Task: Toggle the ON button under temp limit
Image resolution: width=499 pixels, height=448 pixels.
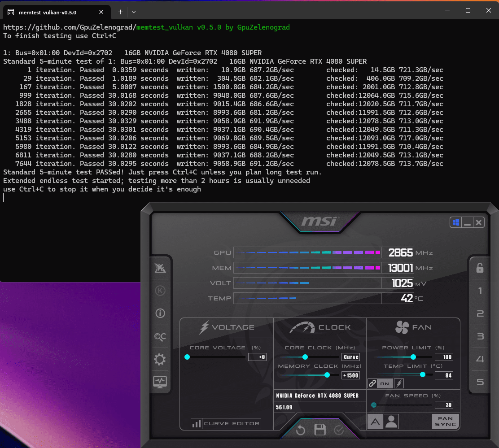Action: pos(385,383)
